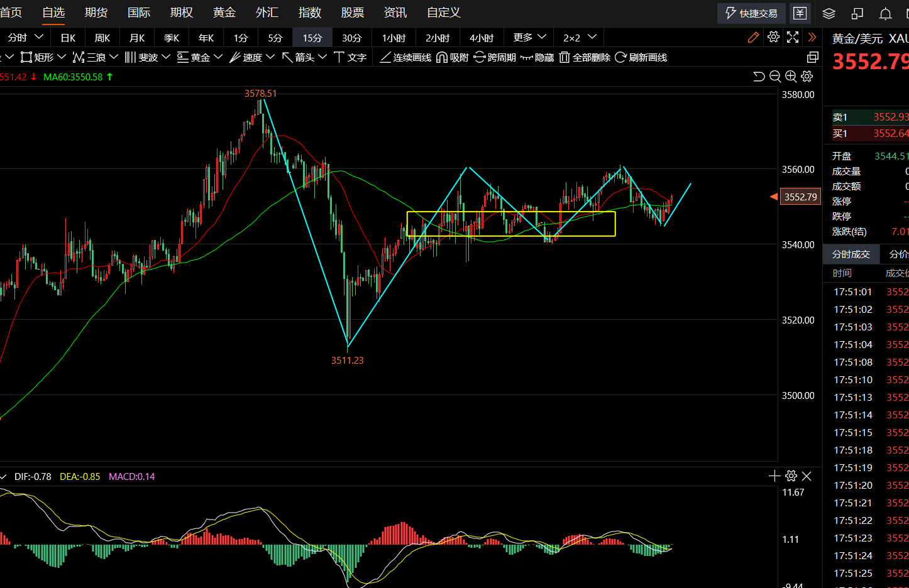This screenshot has width=909, height=588.
Task: Expand the indicator dropdown beside DIF
Action: [x=3, y=477]
